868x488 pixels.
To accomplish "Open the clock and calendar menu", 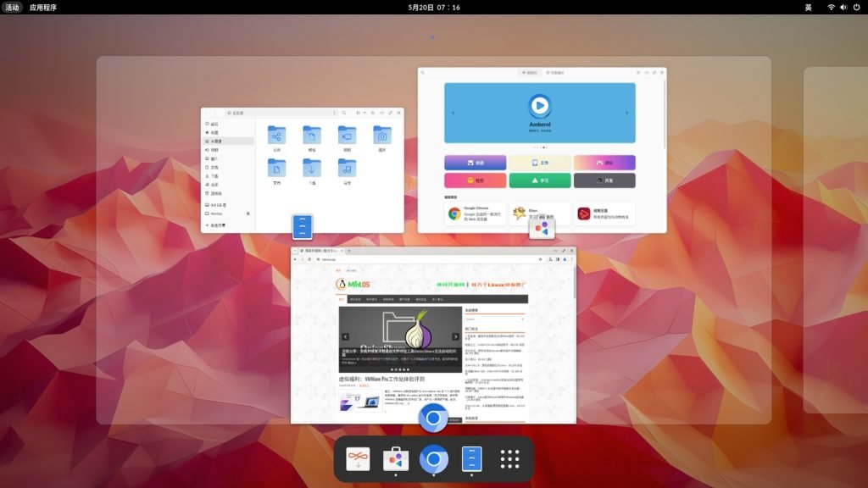I will click(434, 7).
